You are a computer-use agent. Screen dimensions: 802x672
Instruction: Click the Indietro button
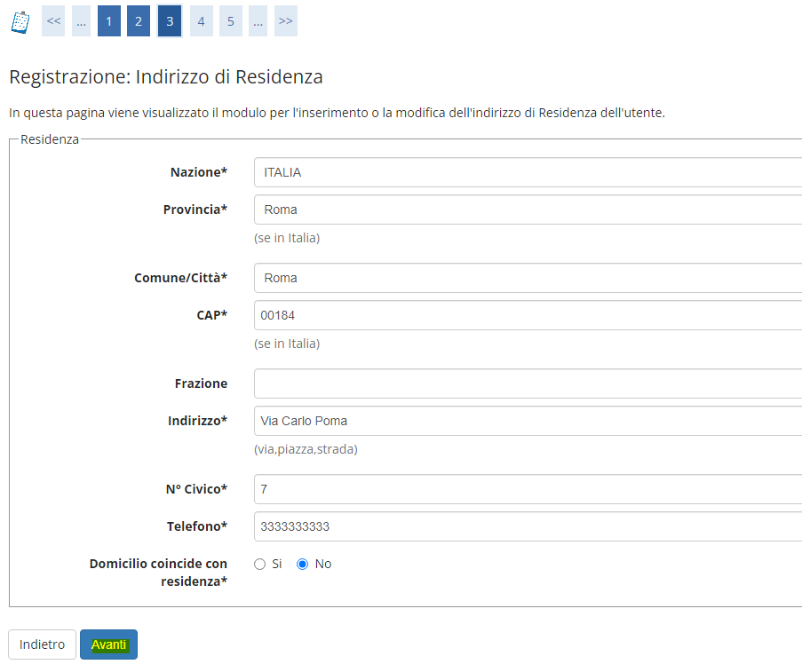[42, 644]
